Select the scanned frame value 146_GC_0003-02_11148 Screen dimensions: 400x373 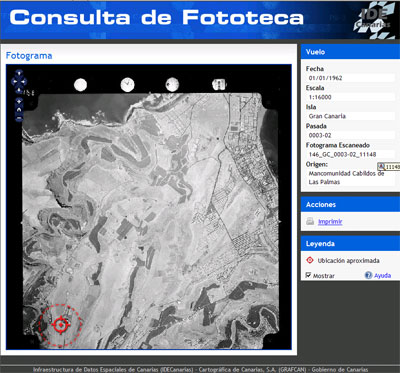[x=342, y=154]
